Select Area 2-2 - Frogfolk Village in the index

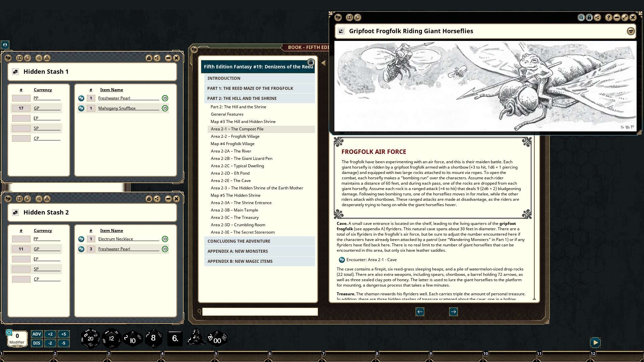[235, 136]
